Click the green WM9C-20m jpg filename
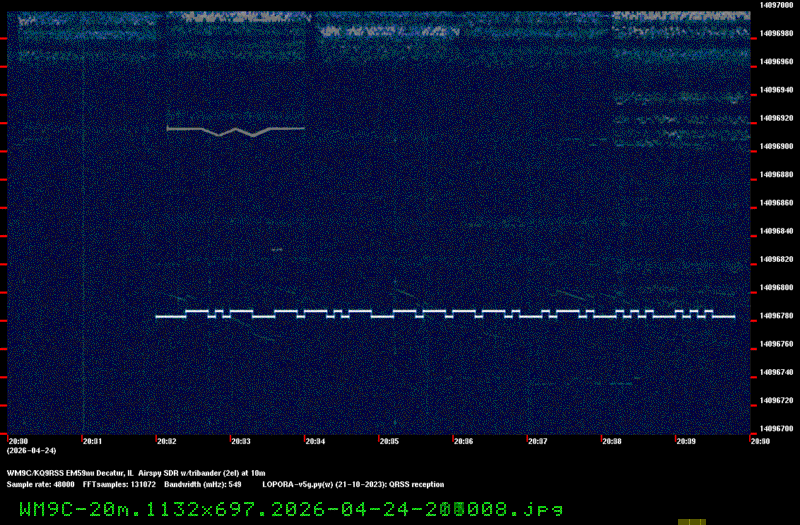This screenshot has height=525, width=800. 291,509
